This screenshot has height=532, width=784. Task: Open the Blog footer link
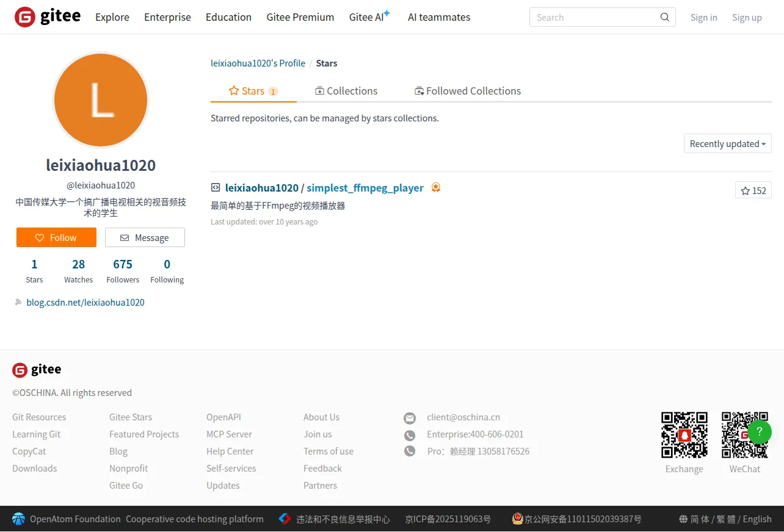[x=118, y=451]
